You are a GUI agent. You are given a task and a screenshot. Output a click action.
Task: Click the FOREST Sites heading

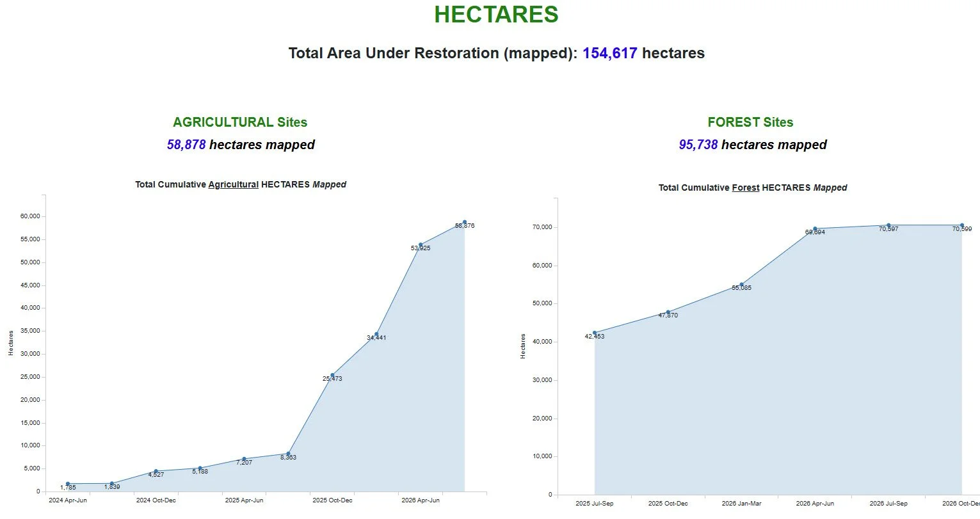[x=750, y=122]
